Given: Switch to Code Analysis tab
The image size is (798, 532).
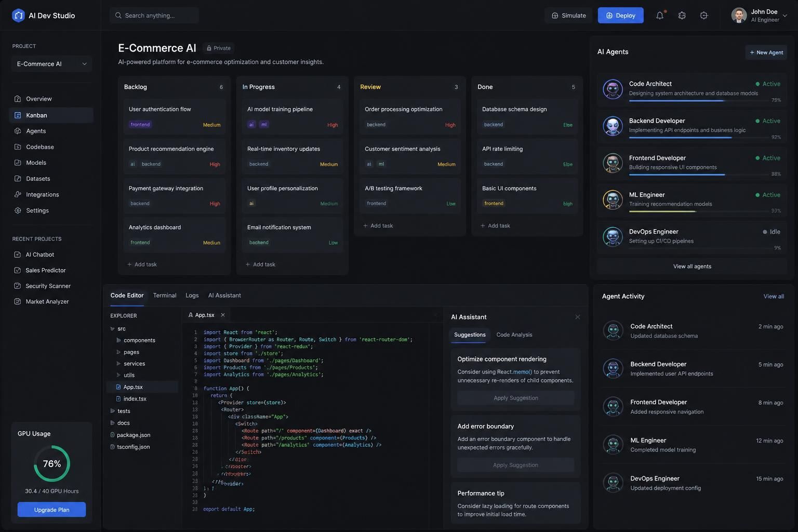Looking at the screenshot, I should pos(514,335).
